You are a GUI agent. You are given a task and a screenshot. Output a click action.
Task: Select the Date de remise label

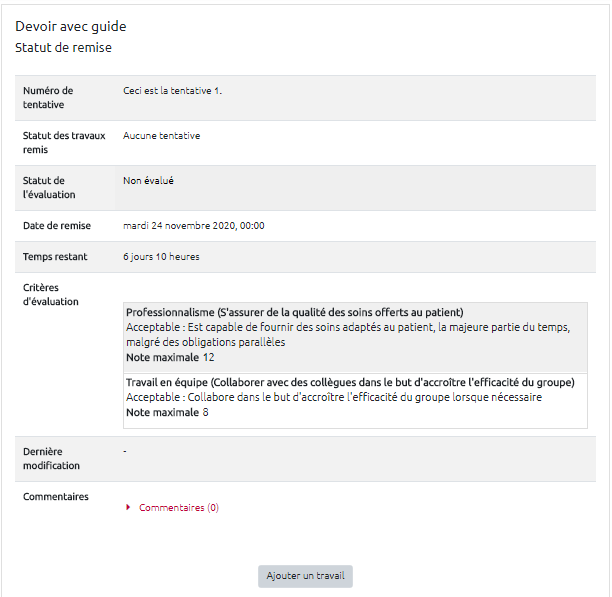[x=57, y=226]
